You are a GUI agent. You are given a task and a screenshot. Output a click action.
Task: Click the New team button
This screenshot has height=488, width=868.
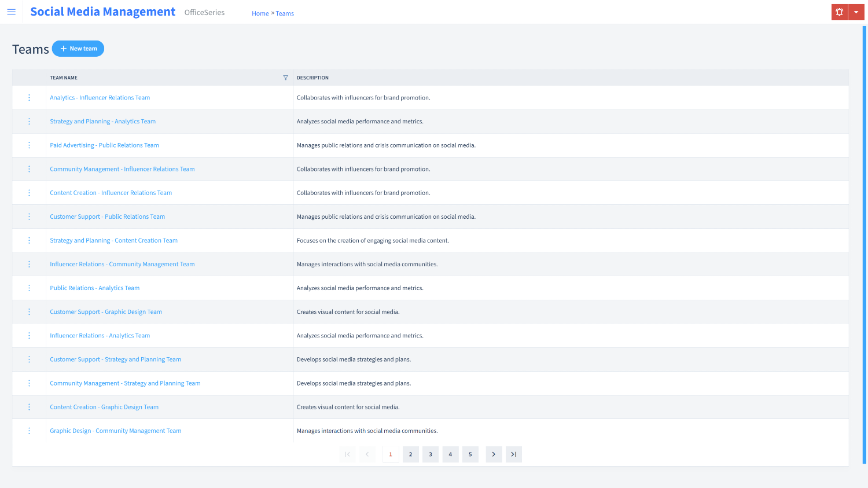point(78,48)
